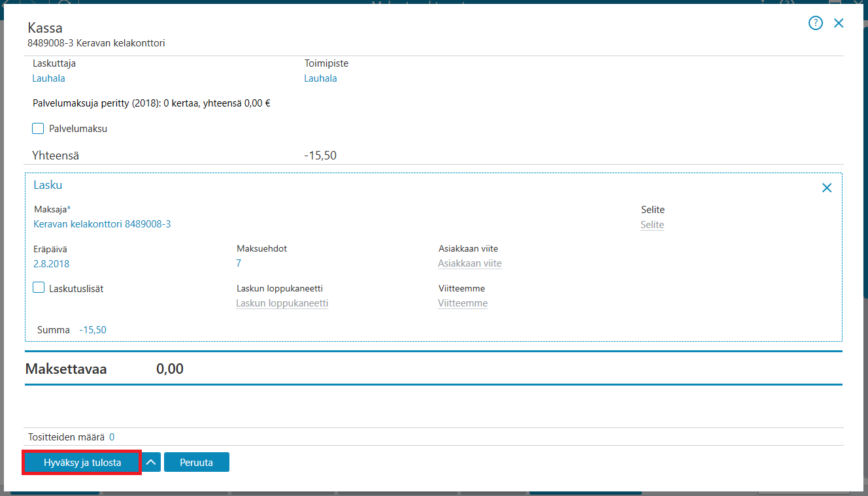
Task: Open the Lasku section heading
Action: click(x=48, y=185)
